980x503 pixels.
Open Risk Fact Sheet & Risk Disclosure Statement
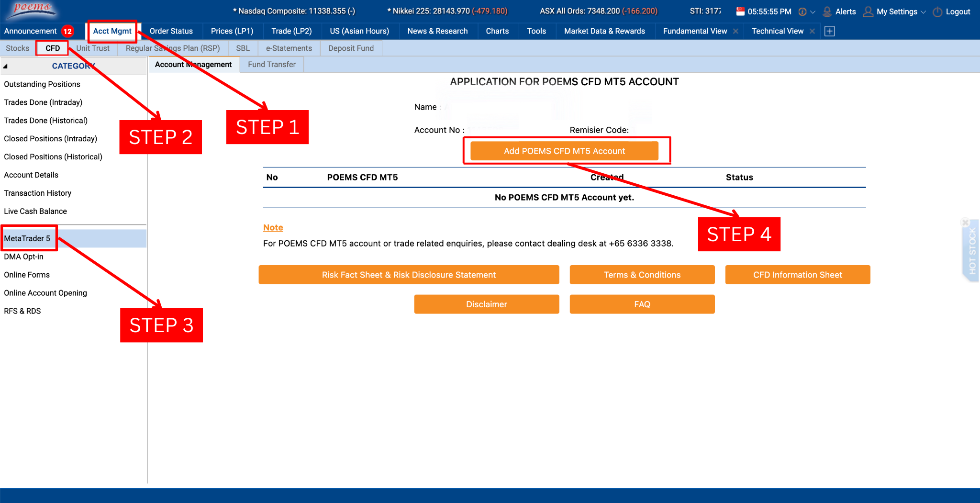tap(409, 275)
